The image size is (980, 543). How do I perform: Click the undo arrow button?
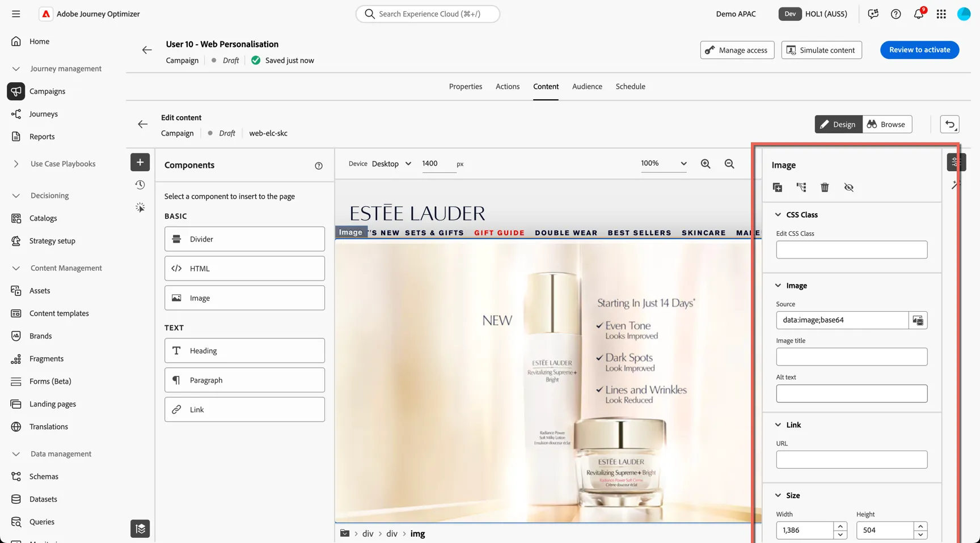click(950, 124)
